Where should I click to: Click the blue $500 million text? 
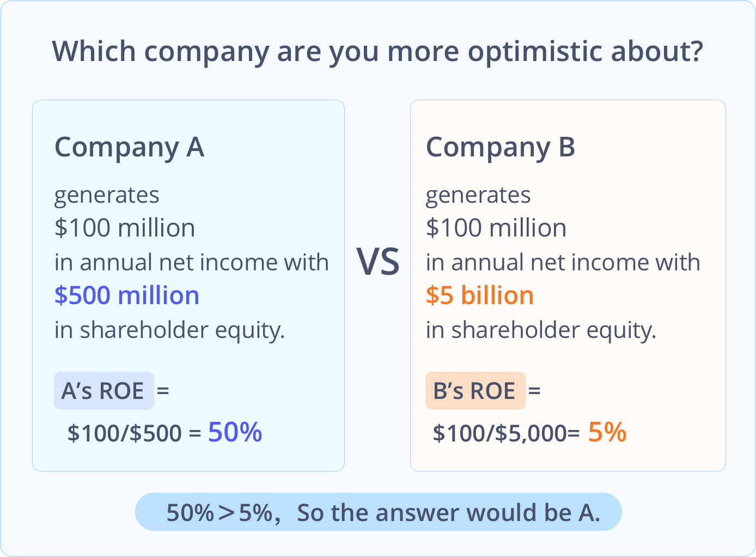(x=127, y=295)
